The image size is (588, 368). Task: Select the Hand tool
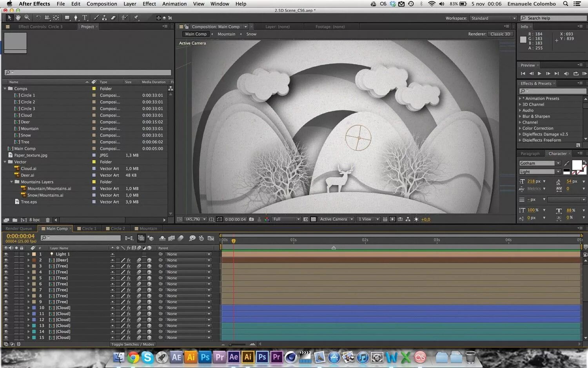point(18,18)
